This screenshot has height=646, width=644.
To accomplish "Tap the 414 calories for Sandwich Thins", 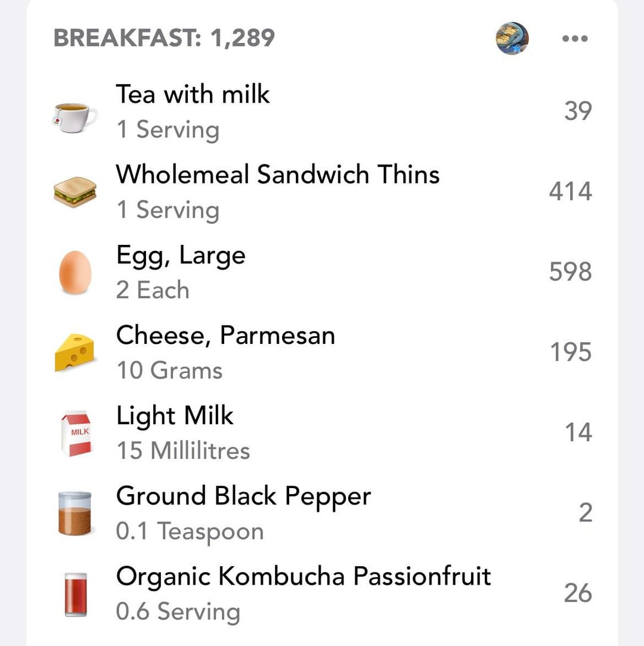I will [x=570, y=192].
